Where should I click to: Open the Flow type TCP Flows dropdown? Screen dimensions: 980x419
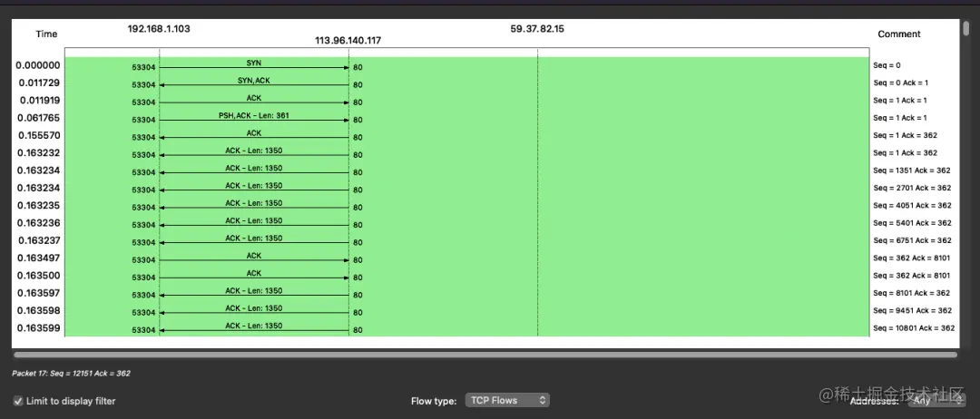507,400
